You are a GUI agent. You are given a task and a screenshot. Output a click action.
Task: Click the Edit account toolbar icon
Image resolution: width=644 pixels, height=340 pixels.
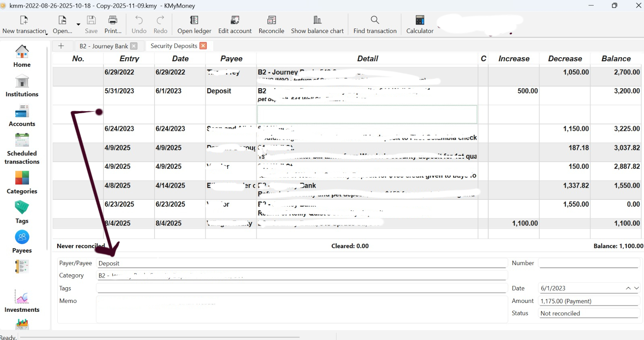[x=235, y=25]
